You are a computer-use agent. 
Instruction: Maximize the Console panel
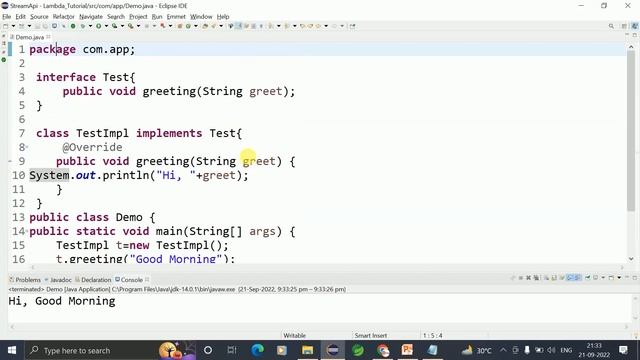pyautogui.click(x=635, y=278)
